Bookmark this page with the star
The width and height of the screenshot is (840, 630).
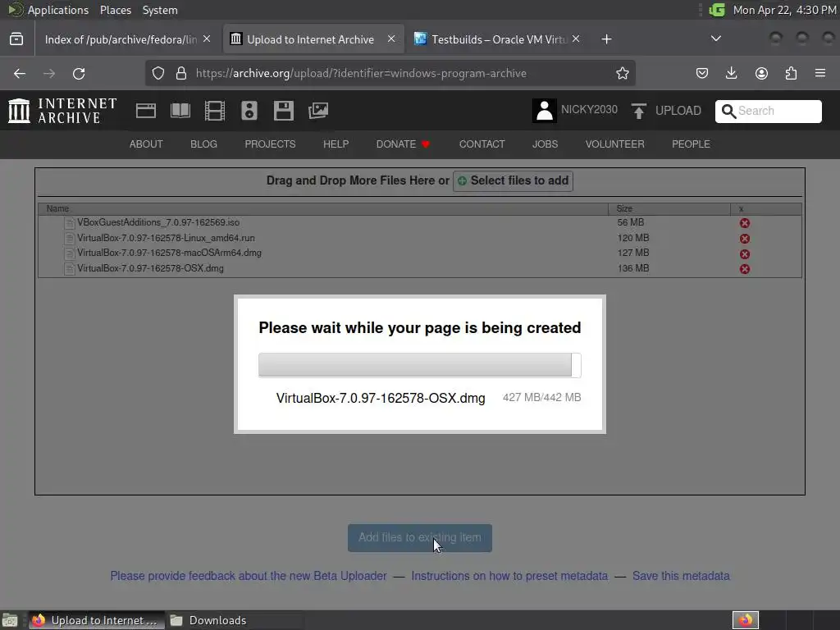622,73
